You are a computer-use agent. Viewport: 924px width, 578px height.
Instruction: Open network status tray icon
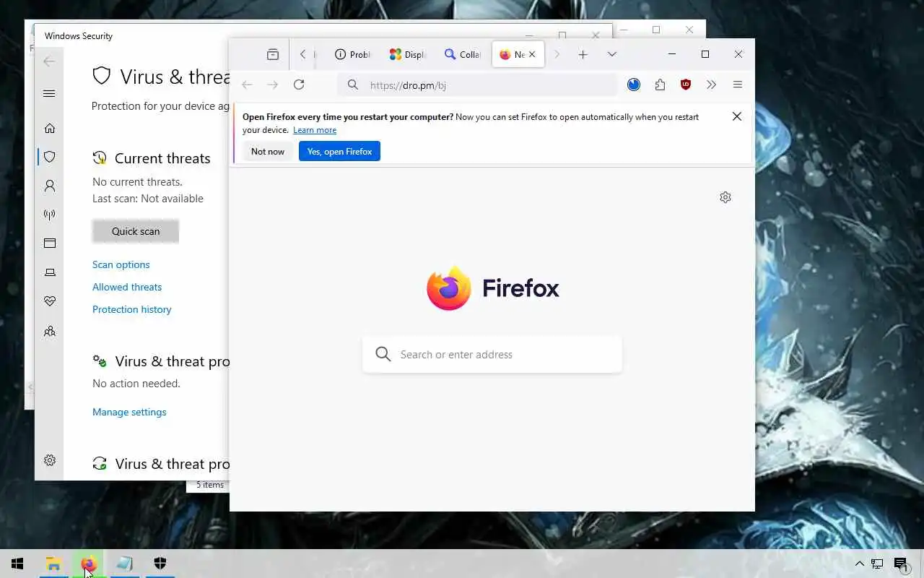878,564
